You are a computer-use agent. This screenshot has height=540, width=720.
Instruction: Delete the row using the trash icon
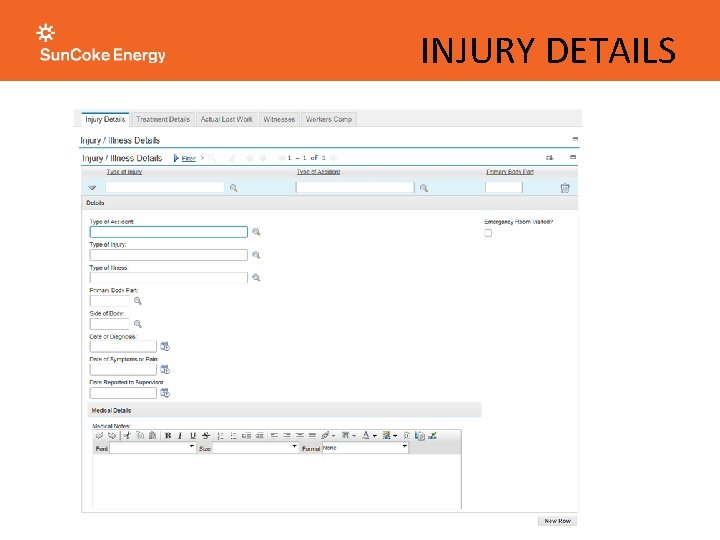click(x=565, y=188)
